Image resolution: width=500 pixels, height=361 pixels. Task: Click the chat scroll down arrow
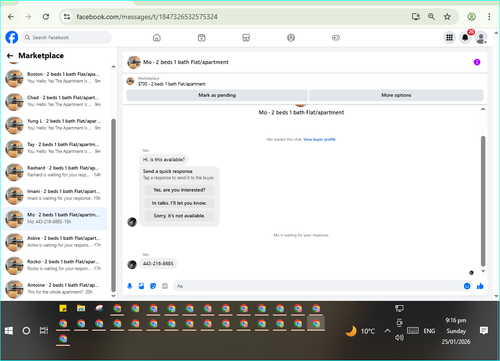pos(483,271)
